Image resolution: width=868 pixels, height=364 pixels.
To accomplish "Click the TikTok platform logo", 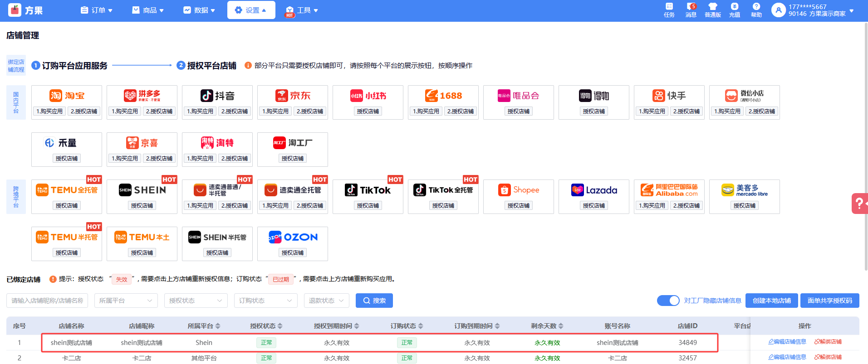I will pos(368,190).
